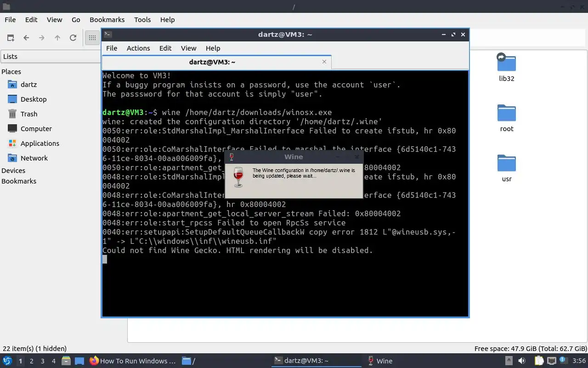588x368 pixels.
Task: Open new tab icon in file manager toolbar
Action: [x=11, y=38]
